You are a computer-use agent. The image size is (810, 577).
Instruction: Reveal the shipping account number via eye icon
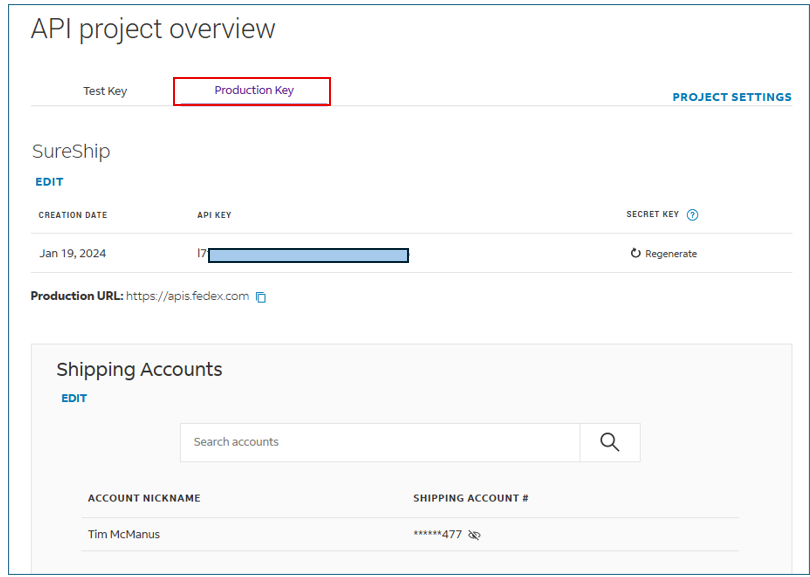coord(475,535)
